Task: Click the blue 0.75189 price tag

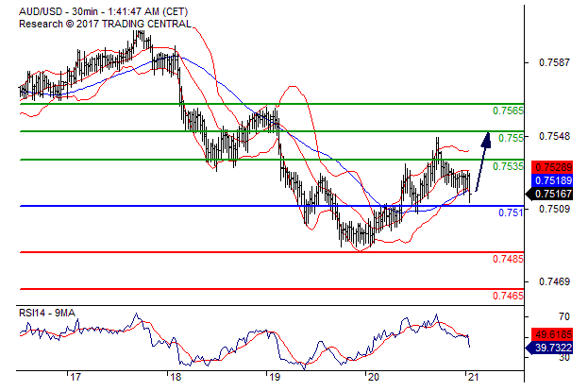Action: point(552,180)
